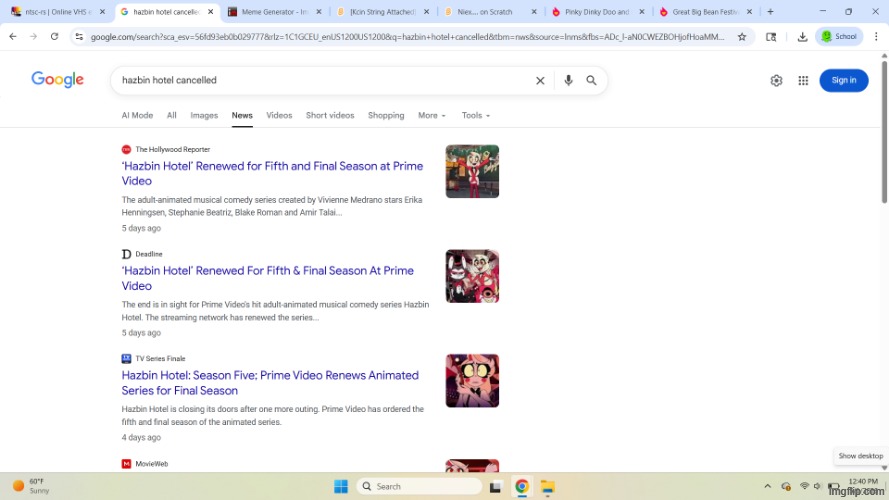Switch to Shopping results tab
This screenshot has height=500, width=889.
point(386,115)
